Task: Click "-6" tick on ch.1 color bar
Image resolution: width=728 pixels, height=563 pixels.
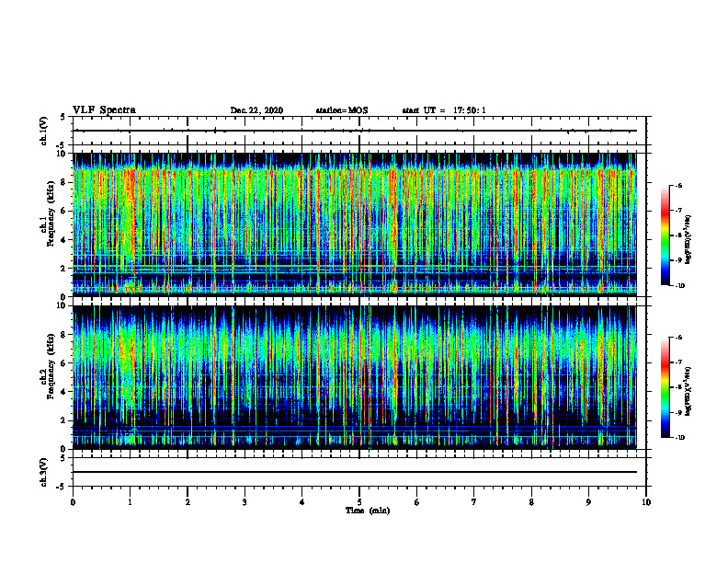Action: coord(678,185)
